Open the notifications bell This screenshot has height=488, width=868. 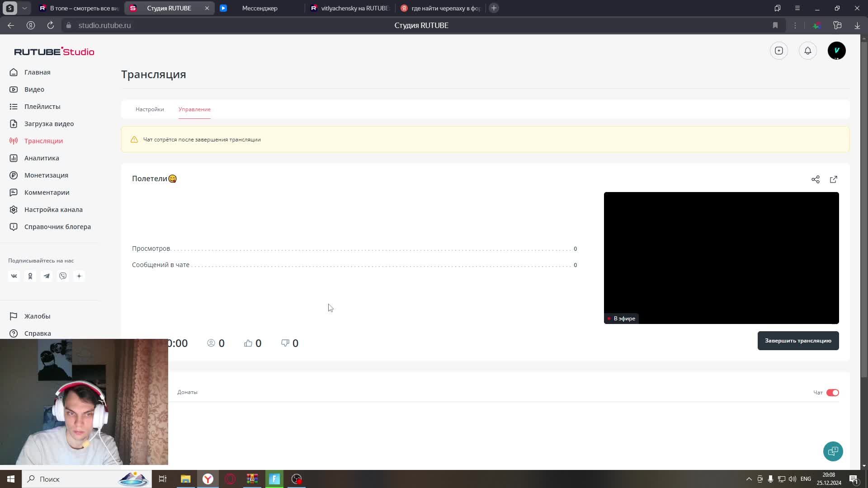coord(807,51)
